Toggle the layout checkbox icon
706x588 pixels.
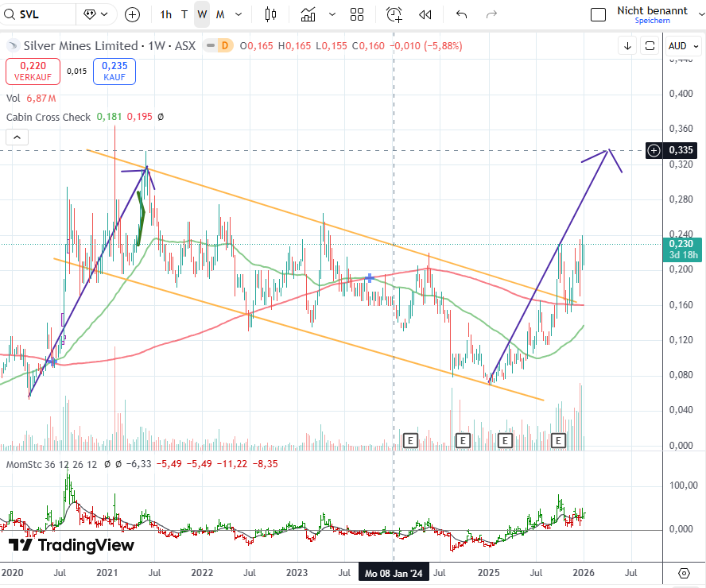(598, 15)
